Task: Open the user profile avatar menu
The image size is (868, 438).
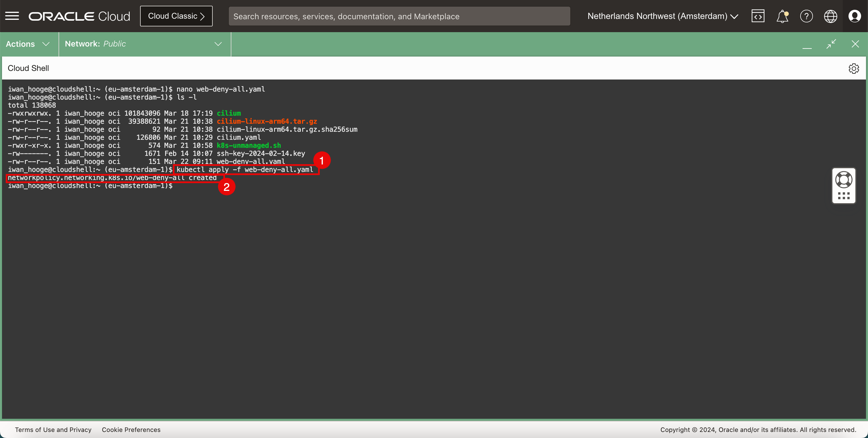Action: tap(855, 16)
